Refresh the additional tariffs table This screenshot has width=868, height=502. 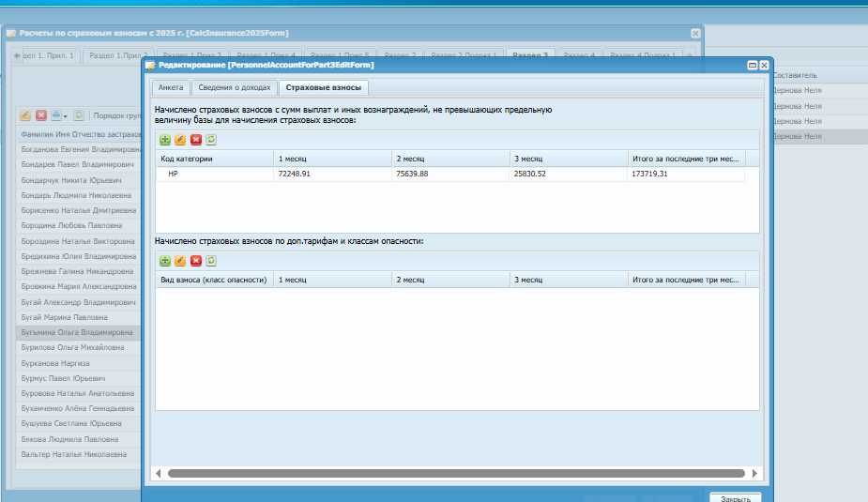pos(211,261)
